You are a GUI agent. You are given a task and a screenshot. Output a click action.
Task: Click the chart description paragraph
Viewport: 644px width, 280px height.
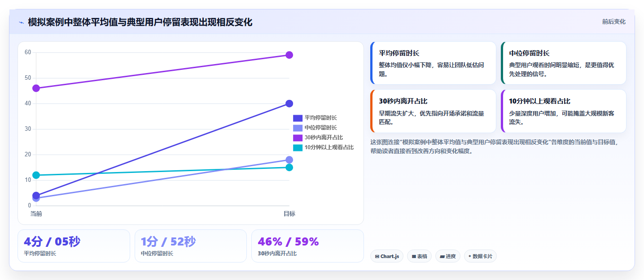click(495, 146)
